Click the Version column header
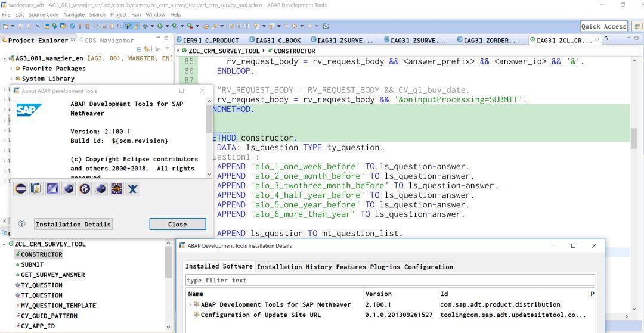 click(378, 294)
